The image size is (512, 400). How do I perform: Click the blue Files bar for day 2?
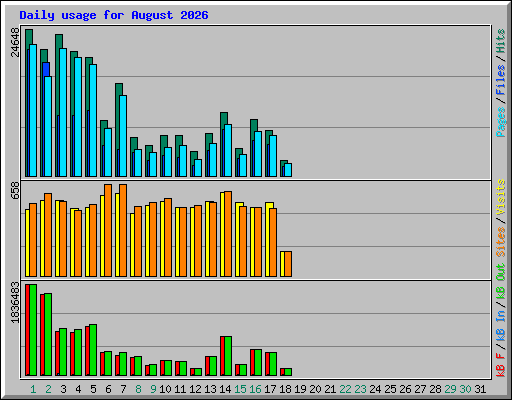point(46,69)
